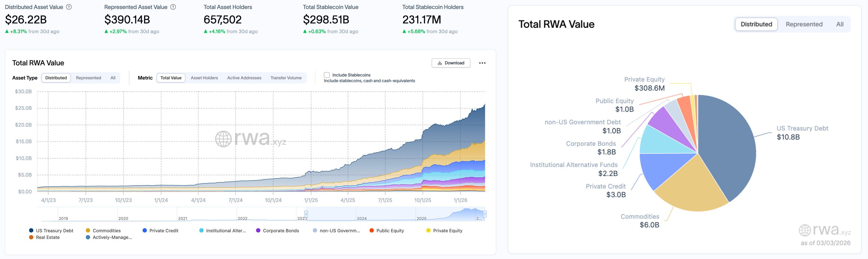
Task: Click the US Treasury Debt legend dot
Action: click(x=31, y=230)
